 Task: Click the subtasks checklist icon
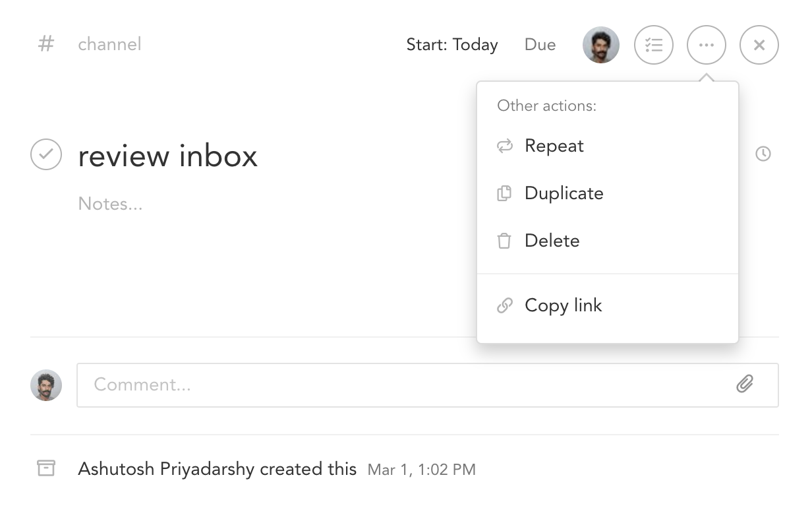pos(653,45)
